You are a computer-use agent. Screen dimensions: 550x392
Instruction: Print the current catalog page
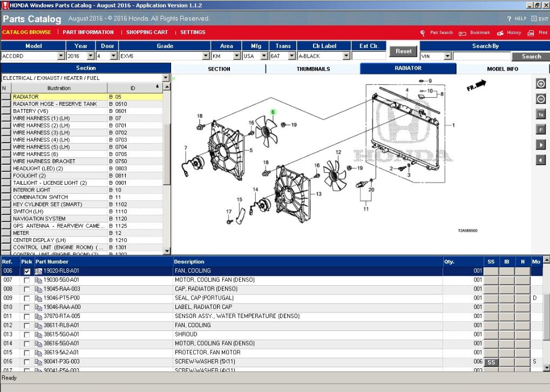click(x=538, y=32)
